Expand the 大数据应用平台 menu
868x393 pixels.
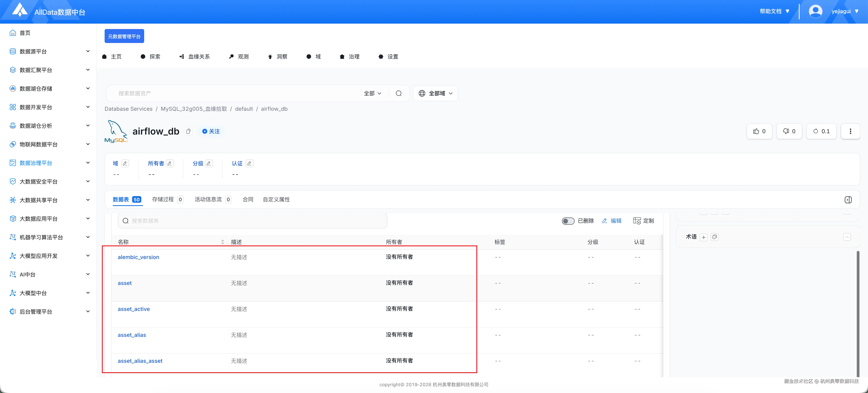click(x=88, y=219)
